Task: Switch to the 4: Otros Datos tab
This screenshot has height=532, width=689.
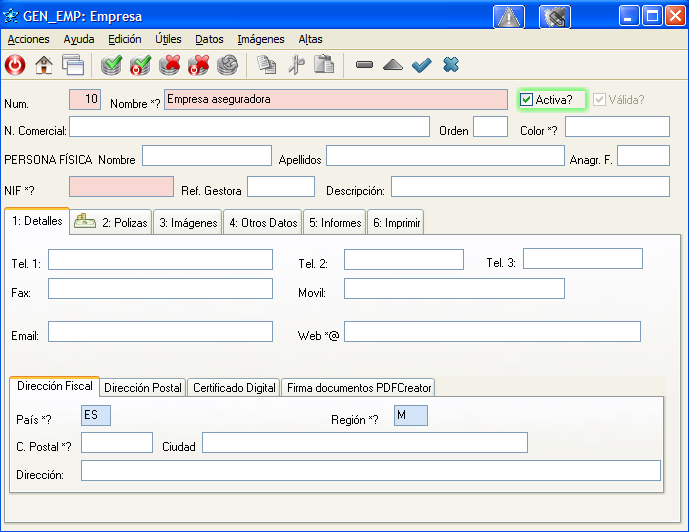Action: coord(263,223)
